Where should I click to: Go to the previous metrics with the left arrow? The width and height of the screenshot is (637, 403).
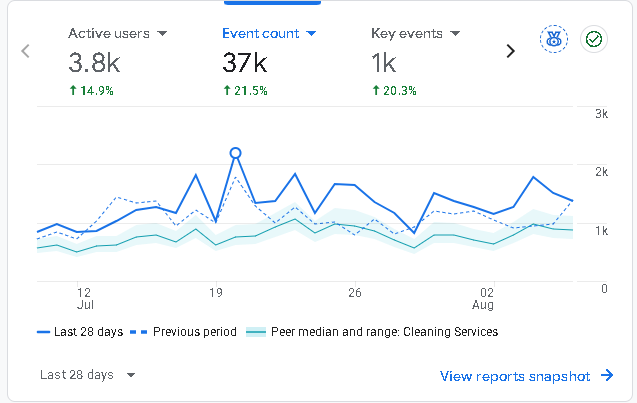[25, 51]
